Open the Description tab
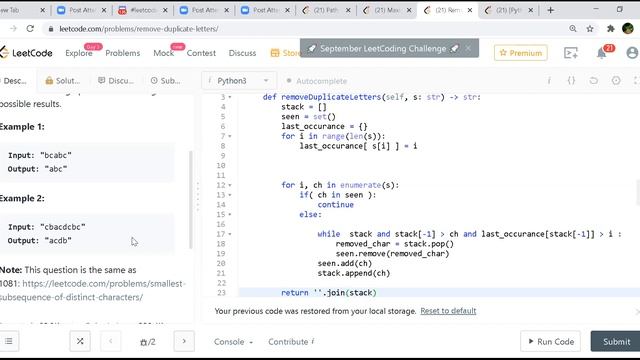The image size is (640, 360). [x=15, y=81]
